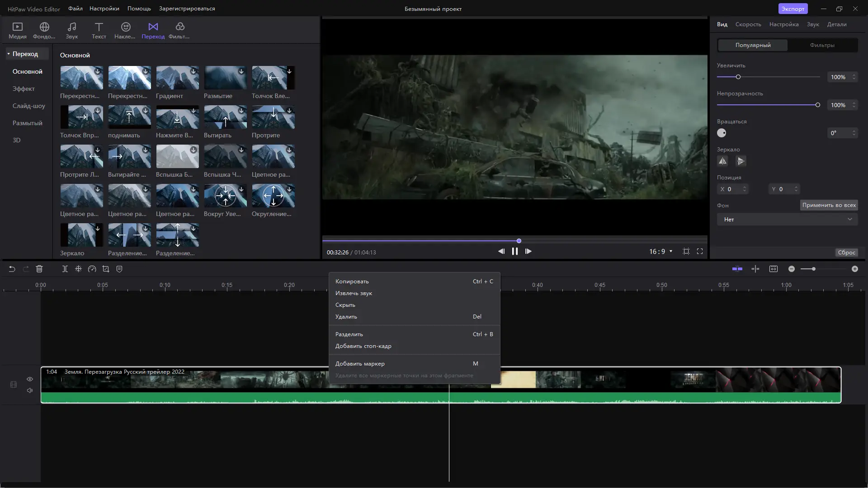
Task: Click the 'Применить во всех' button
Action: 829,205
